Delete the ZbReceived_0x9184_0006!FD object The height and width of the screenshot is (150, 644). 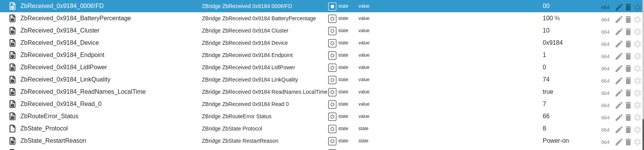pos(628,7)
